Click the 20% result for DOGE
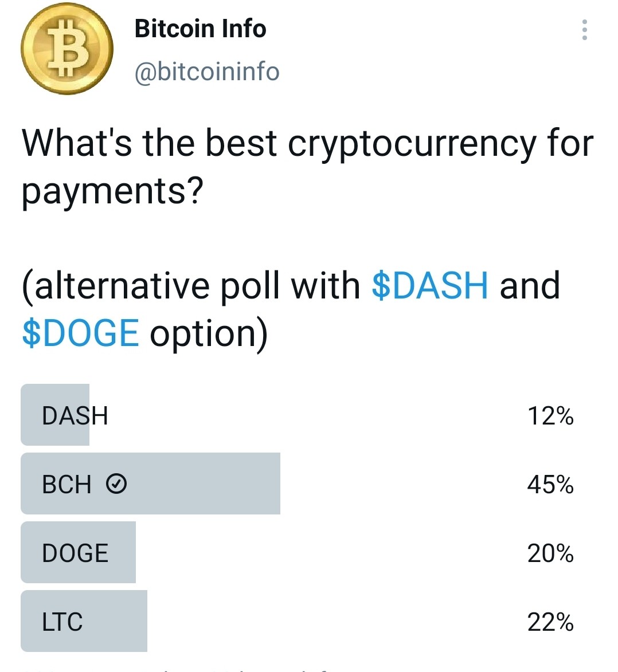This screenshot has height=672, width=618. (x=550, y=553)
